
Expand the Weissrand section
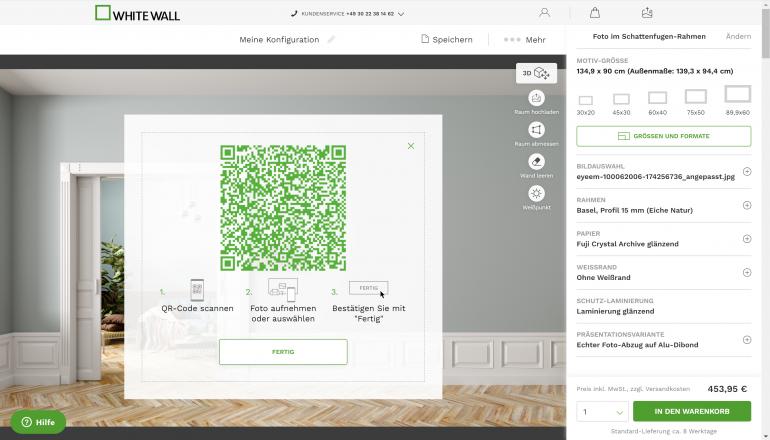[747, 273]
